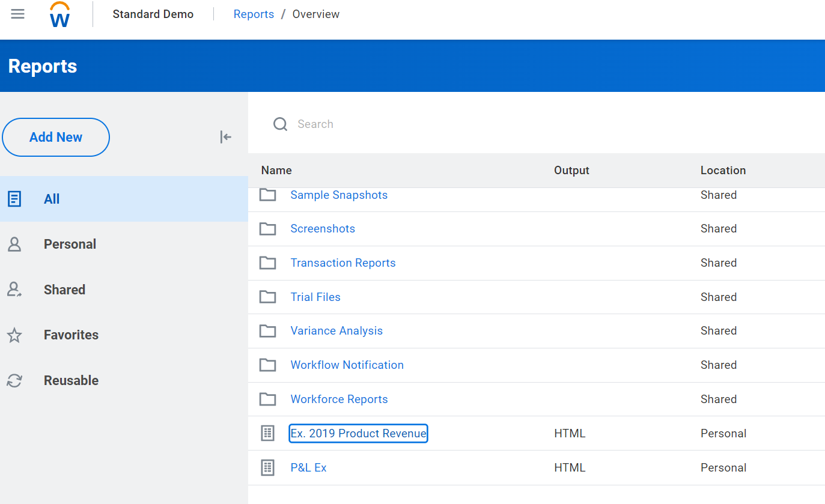825x504 pixels.
Task: Sort by the Name column header
Action: pos(276,171)
